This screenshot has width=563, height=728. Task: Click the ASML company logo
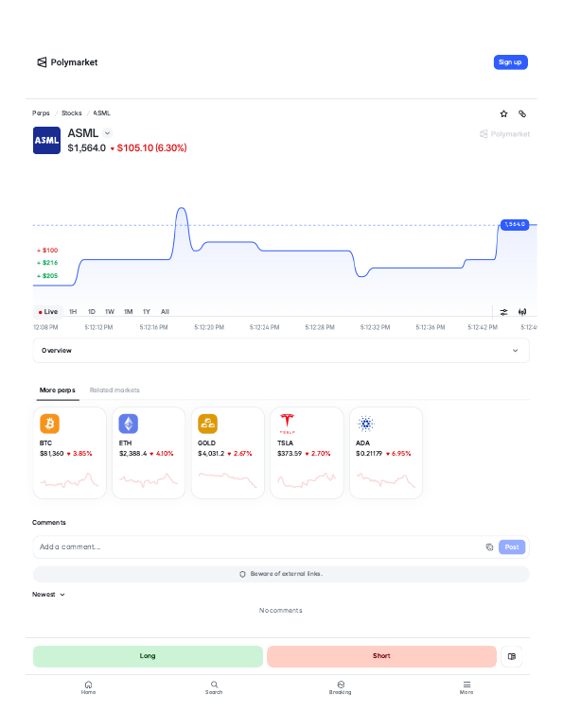click(46, 140)
